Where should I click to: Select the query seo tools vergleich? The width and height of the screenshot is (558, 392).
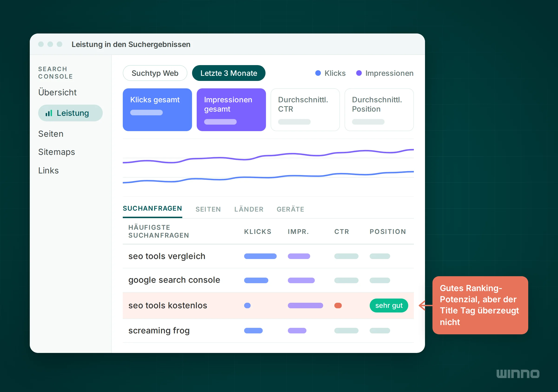tap(167, 256)
